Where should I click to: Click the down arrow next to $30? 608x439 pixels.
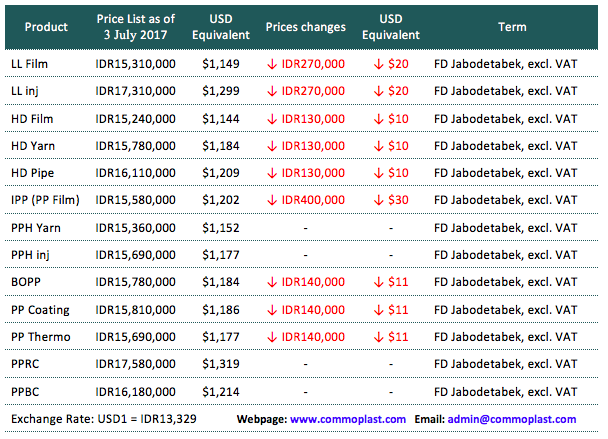[377, 200]
